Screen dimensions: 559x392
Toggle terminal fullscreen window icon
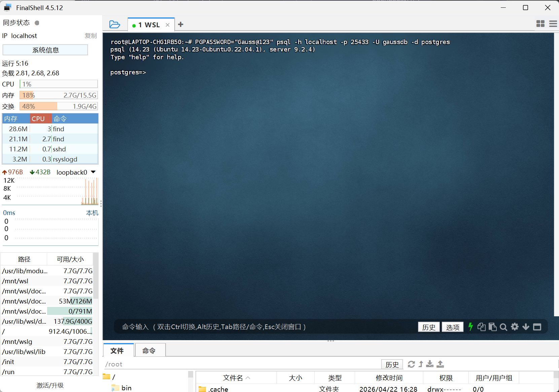pos(537,327)
